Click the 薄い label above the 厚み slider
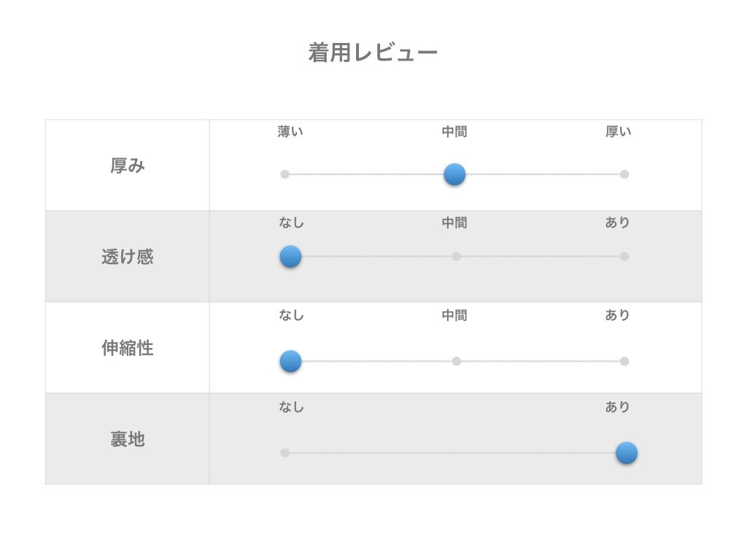This screenshot has width=747, height=560. coord(290,132)
